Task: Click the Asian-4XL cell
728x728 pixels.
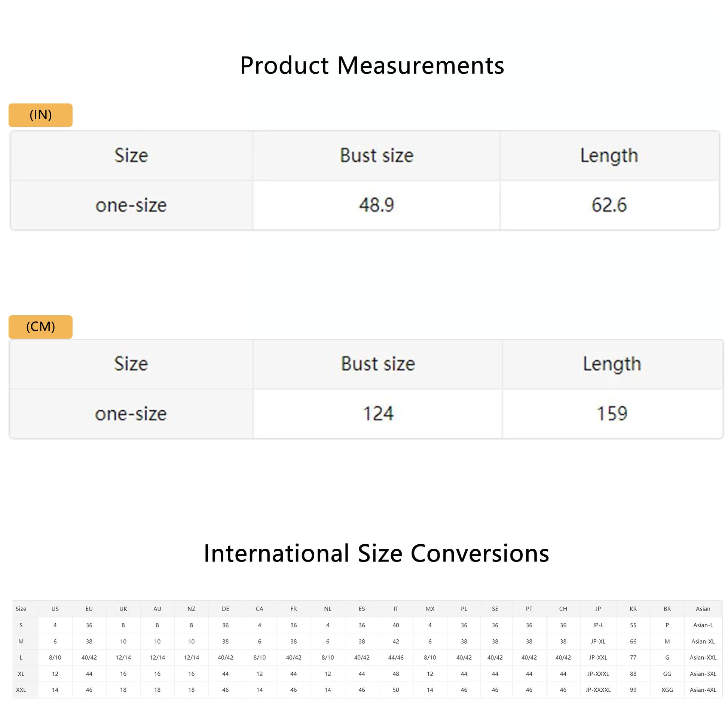Action: tap(703, 690)
